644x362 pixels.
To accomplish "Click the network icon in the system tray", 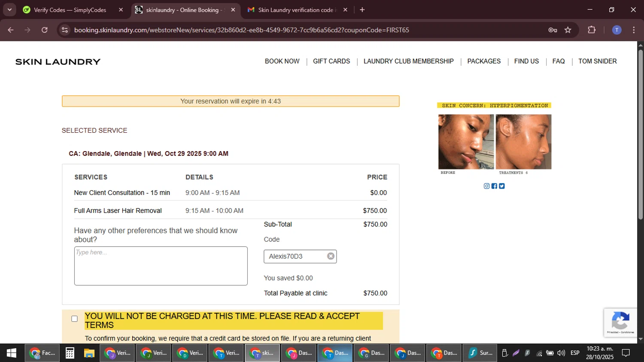I will [x=539, y=353].
